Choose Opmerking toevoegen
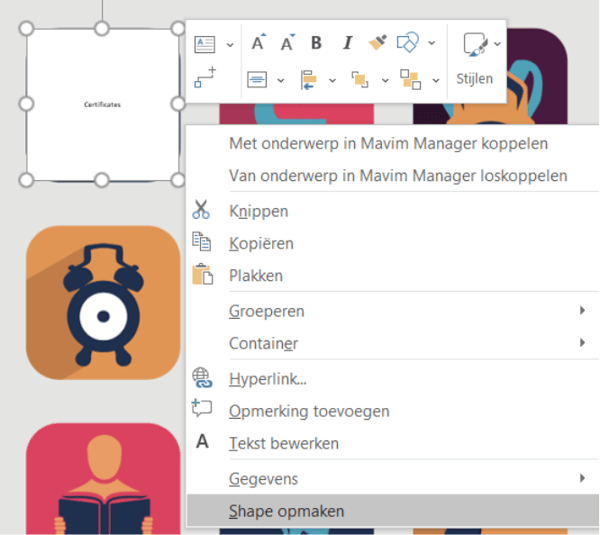The height and width of the screenshot is (535, 600). click(x=309, y=411)
